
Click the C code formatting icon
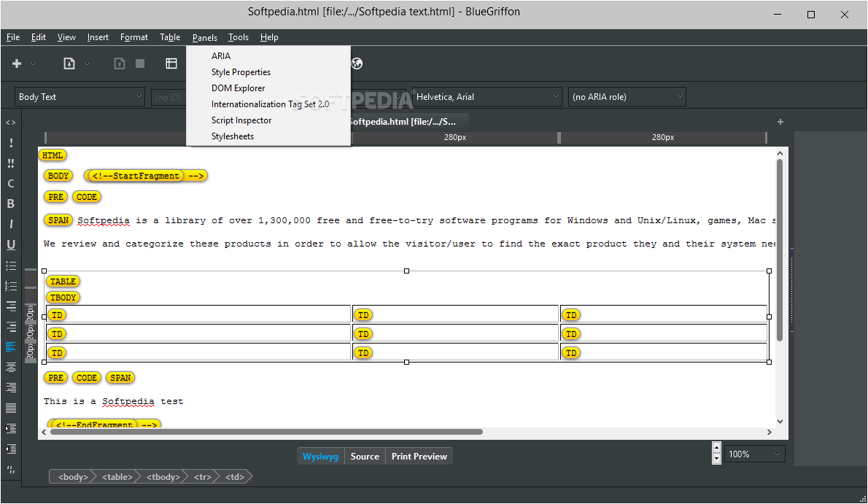tap(10, 183)
